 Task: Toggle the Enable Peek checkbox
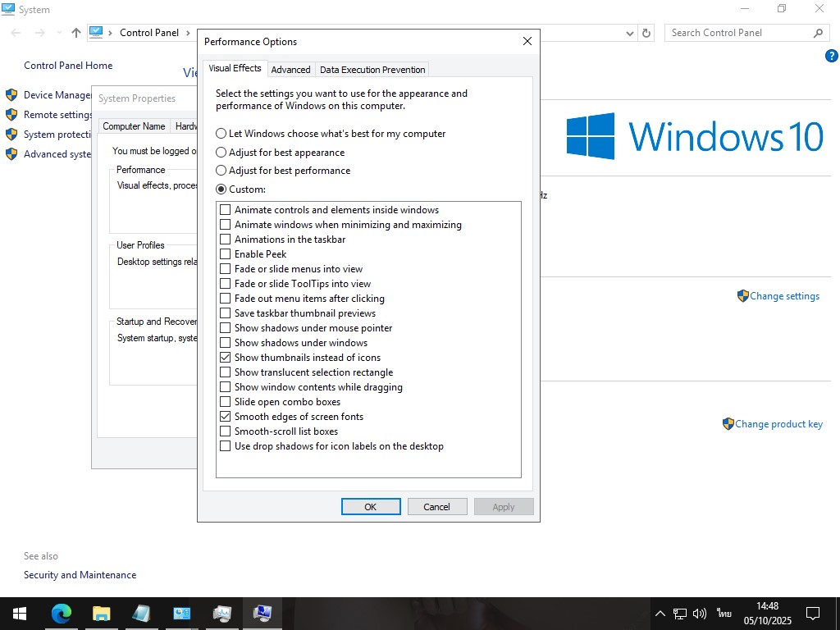click(225, 254)
